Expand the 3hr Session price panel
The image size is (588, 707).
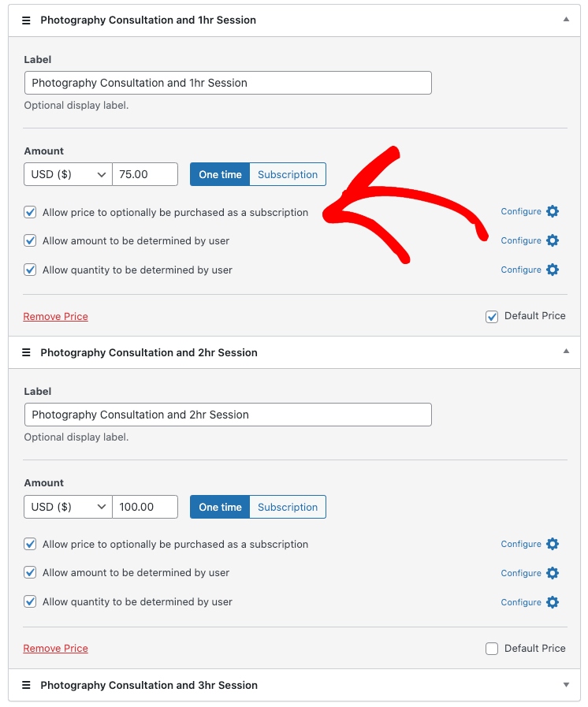566,685
